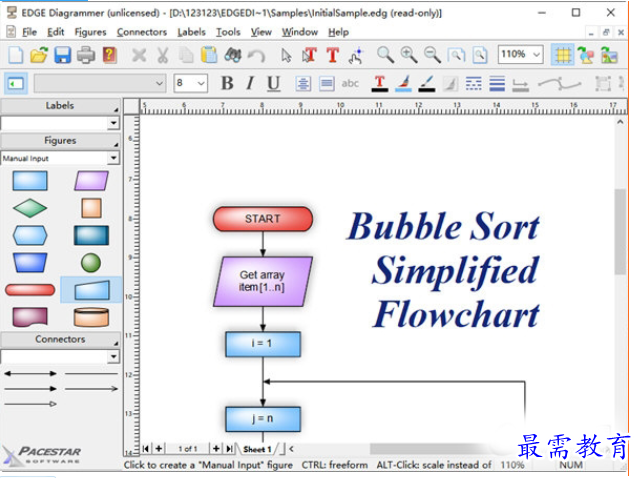Zoom in with the plus magnifier icon

coord(409,55)
